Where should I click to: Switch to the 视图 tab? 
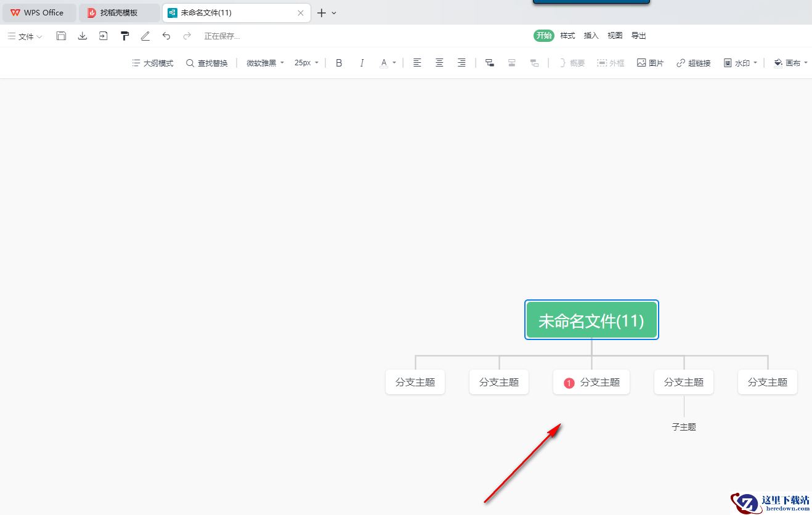615,36
